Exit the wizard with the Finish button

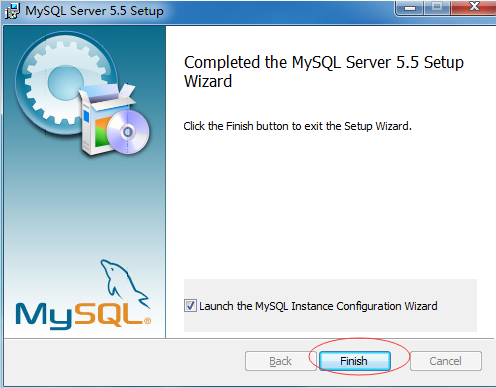[355, 361]
